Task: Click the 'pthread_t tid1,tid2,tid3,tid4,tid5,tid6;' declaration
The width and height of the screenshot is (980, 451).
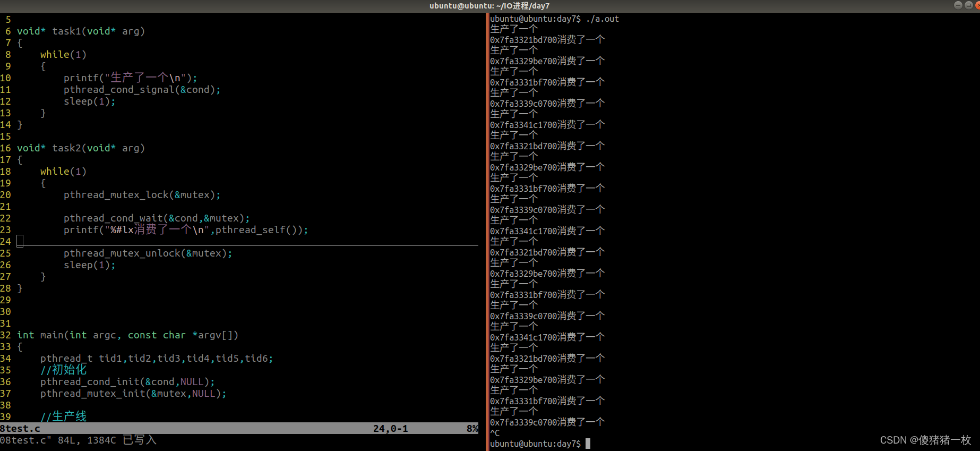Action: [x=157, y=359]
